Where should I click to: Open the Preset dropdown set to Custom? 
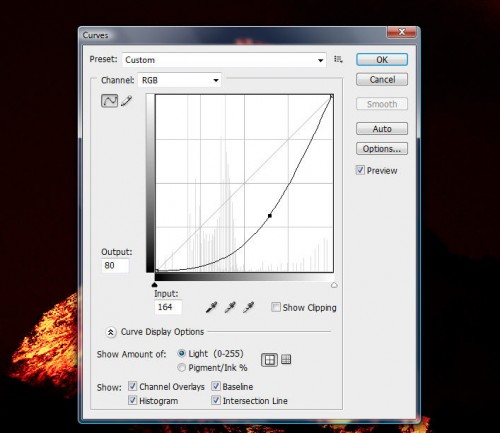(224, 60)
